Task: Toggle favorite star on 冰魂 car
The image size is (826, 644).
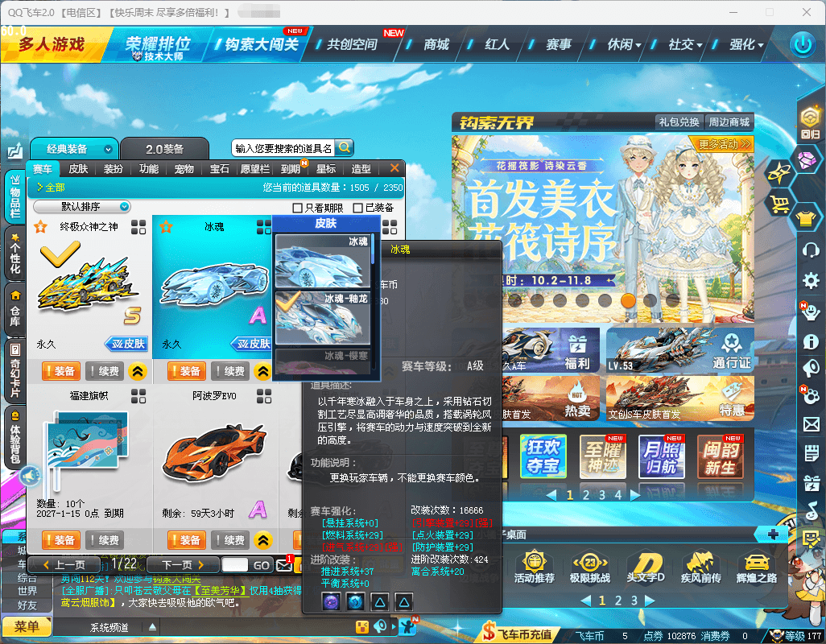Action: 167,227
